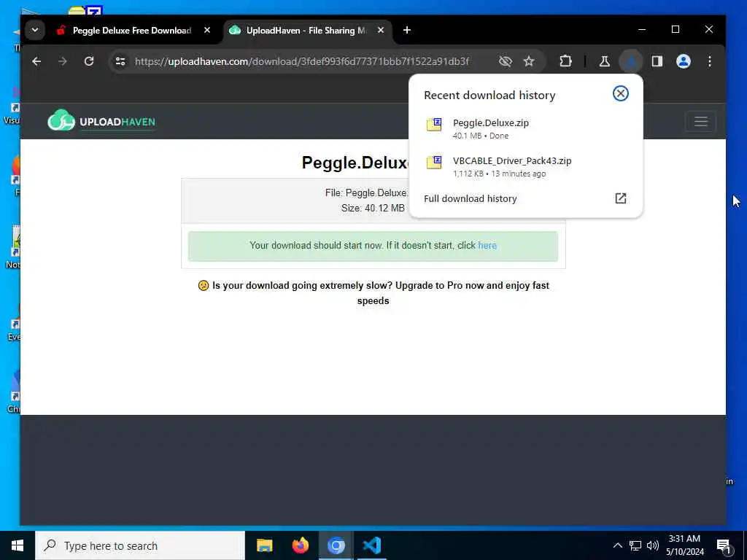This screenshot has height=560, width=747.
Task: Open the Windows Start menu
Action: pos(18,545)
